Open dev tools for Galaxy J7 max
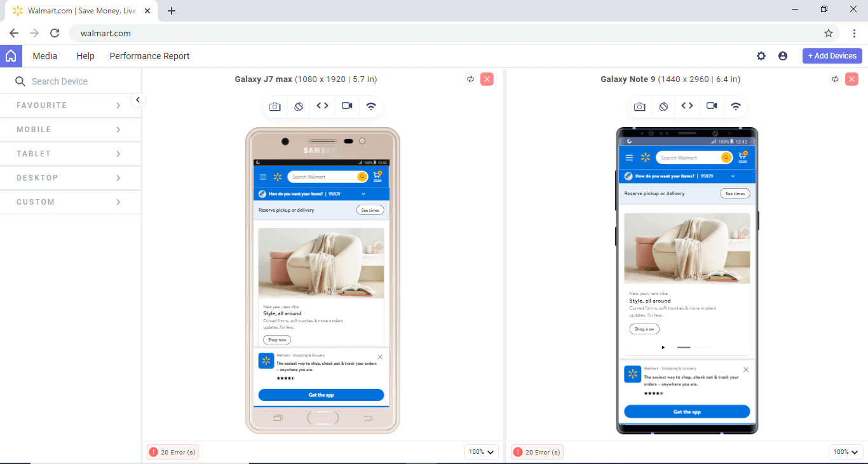This screenshot has width=868, height=464. [323, 106]
